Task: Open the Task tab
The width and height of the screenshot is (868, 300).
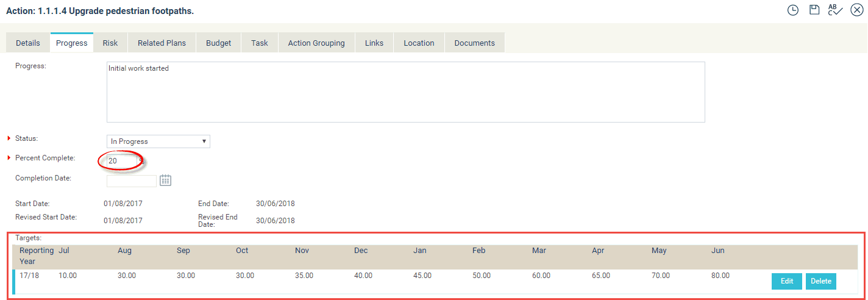Action: 260,43
